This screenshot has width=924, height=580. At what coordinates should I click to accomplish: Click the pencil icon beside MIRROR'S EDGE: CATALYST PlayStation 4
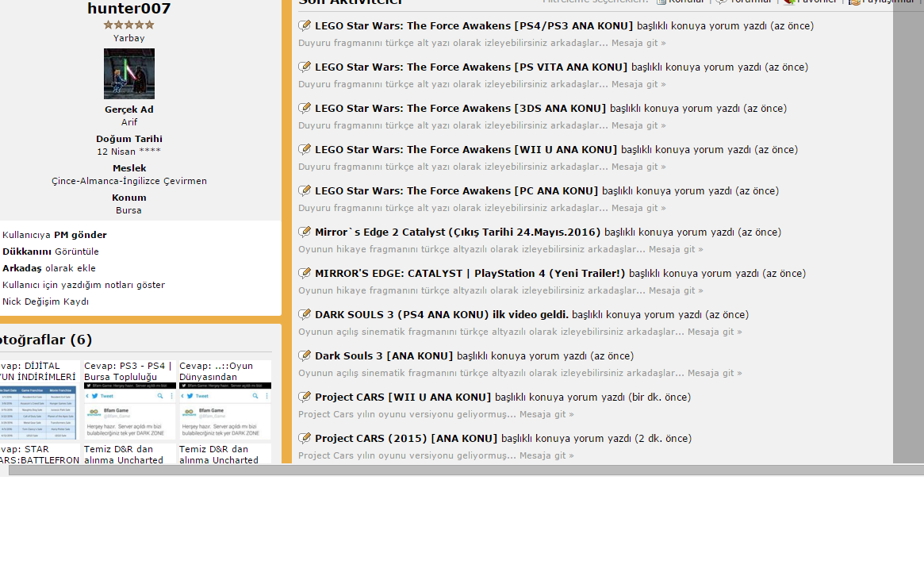point(305,273)
